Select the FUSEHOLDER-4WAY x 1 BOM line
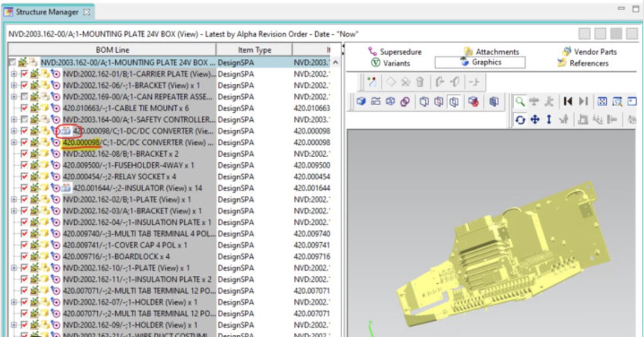Screen dimensions: 644x337 point(128,165)
